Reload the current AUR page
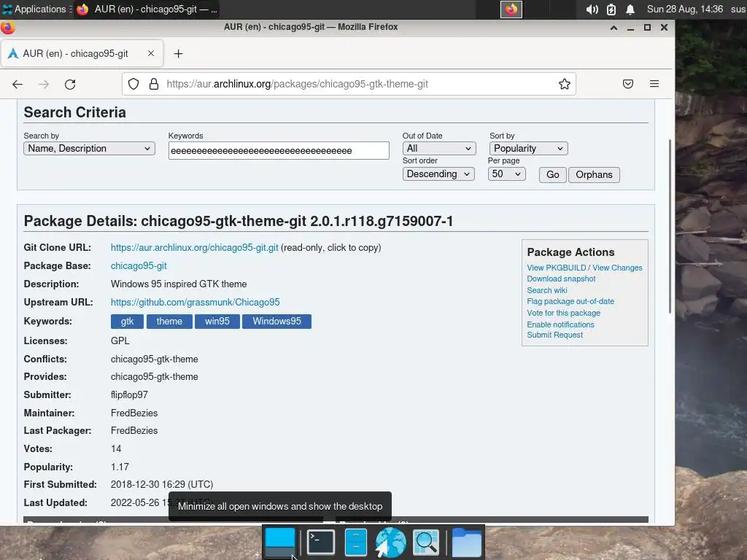 pos(70,85)
